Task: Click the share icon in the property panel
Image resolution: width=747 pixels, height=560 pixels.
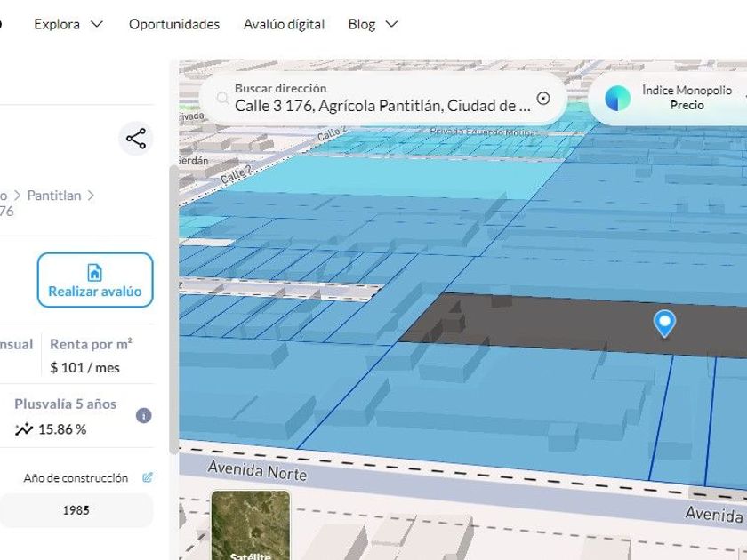Action: click(136, 139)
